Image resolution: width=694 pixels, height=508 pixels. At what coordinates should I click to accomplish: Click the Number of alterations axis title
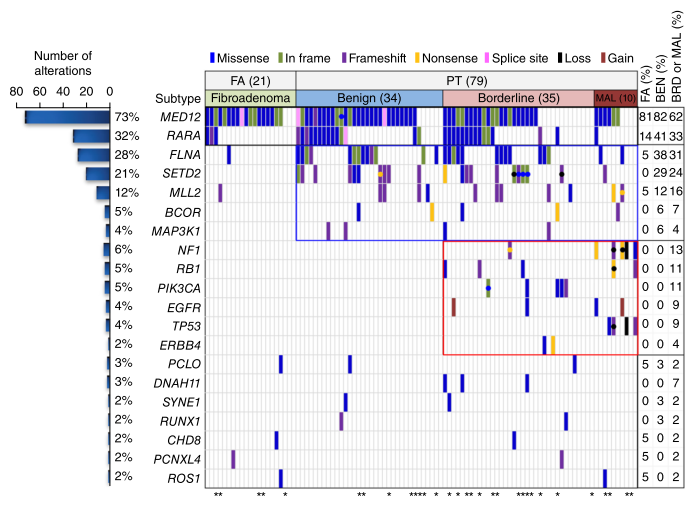click(x=62, y=62)
